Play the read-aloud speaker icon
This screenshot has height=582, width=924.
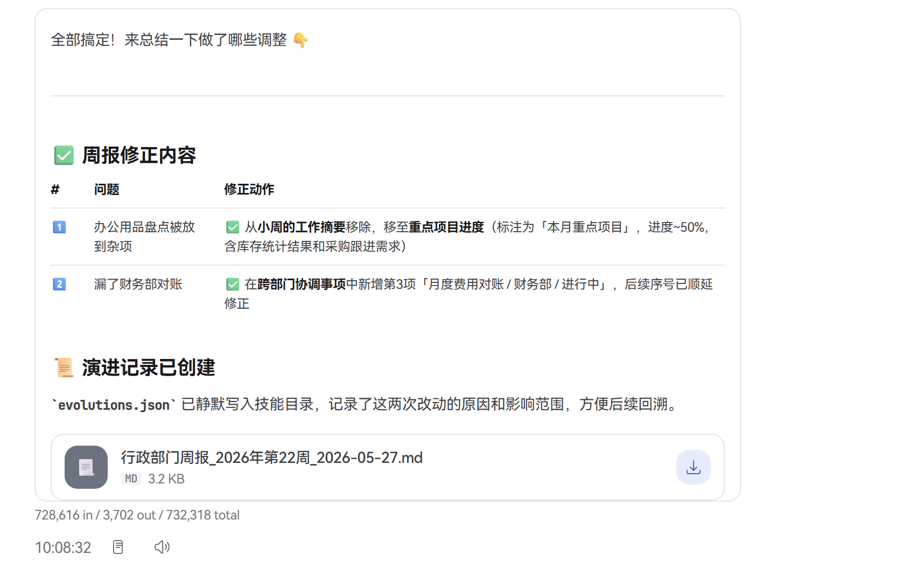(x=162, y=548)
